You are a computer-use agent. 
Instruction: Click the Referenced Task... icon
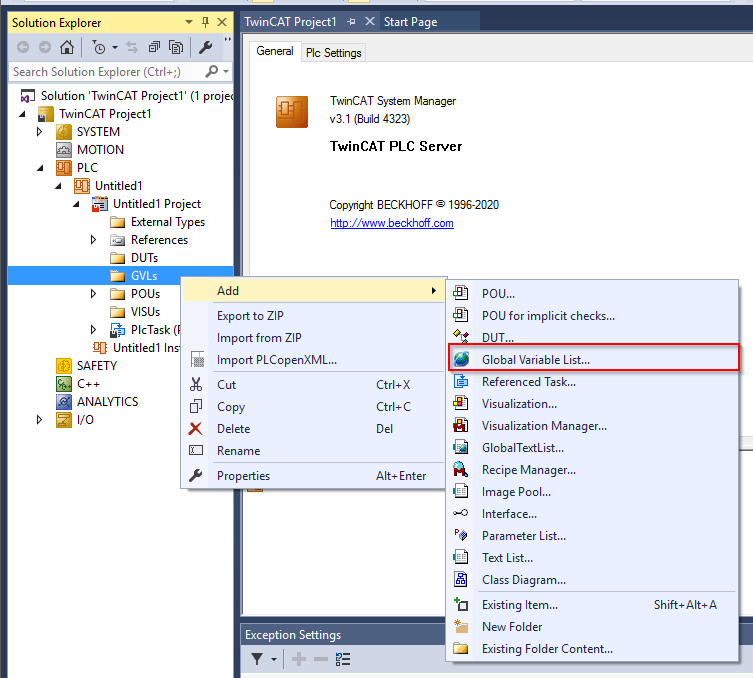point(461,381)
